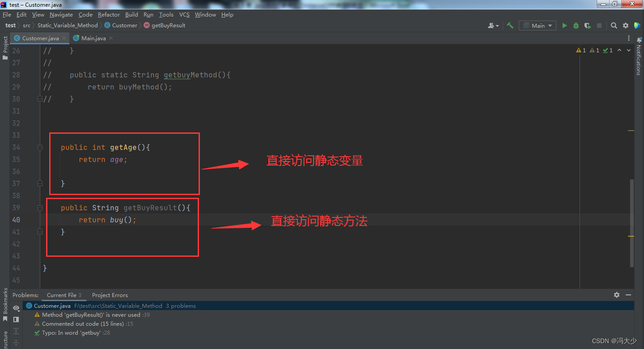Viewport: 644px width, 349px height.
Task: Close the Main.java editor tab
Action: pos(111,38)
